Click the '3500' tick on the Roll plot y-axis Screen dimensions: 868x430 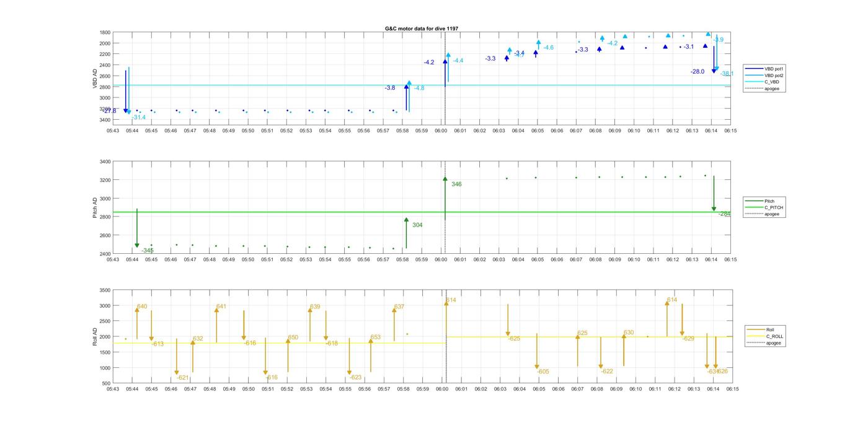(x=105, y=290)
